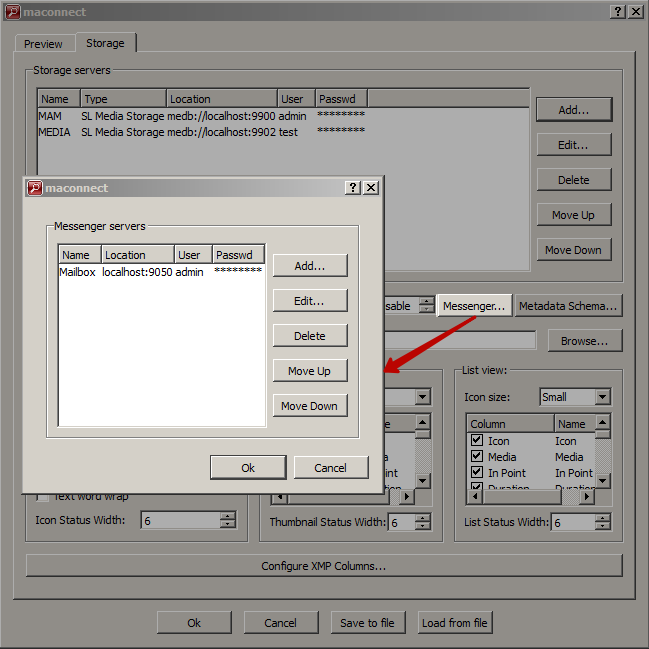Click the Passwd column header in the messenger servers table
The image size is (649, 649).
(x=238, y=255)
